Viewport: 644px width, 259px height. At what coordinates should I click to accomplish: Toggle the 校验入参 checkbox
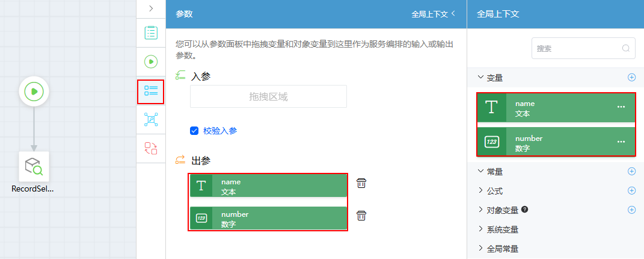click(194, 131)
